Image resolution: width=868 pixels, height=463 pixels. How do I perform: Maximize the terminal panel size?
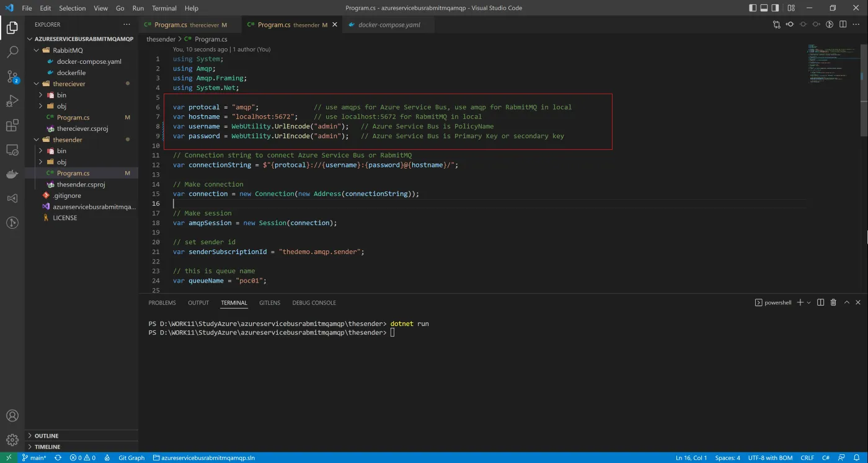click(x=846, y=302)
